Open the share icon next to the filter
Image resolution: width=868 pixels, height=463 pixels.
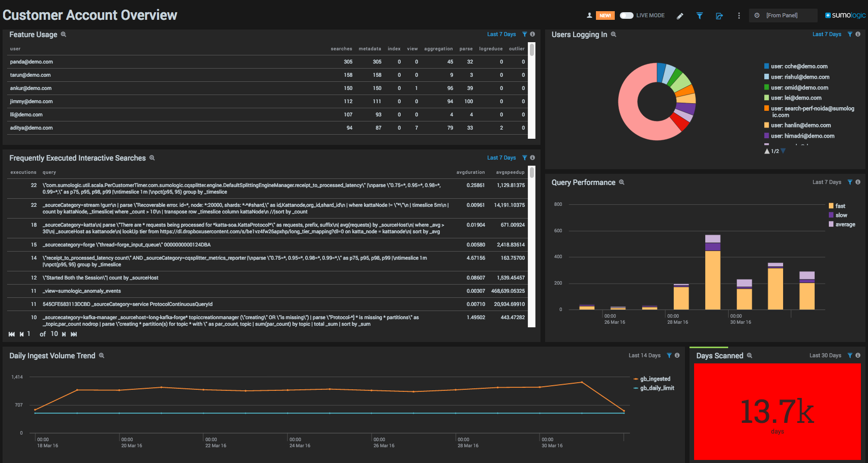[x=719, y=16]
